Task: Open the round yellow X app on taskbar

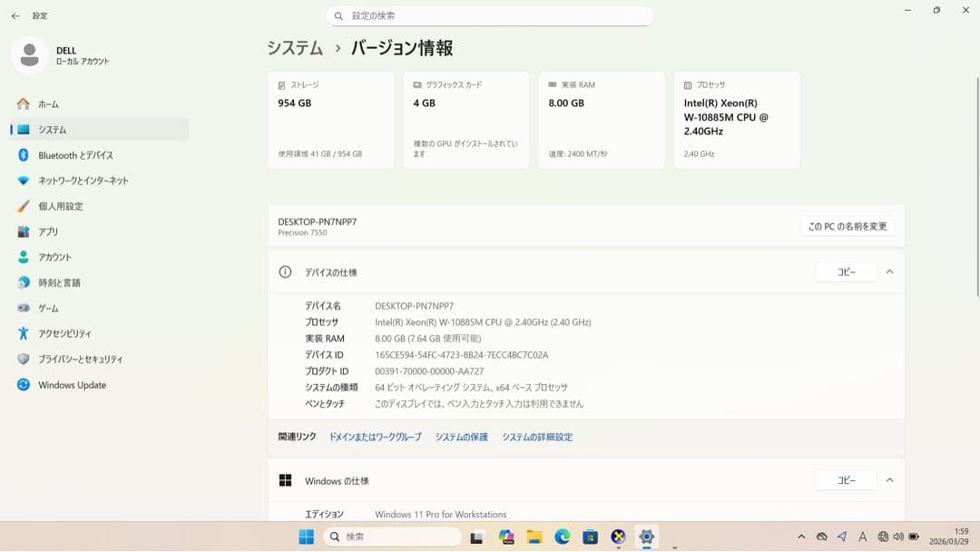Action: (619, 537)
